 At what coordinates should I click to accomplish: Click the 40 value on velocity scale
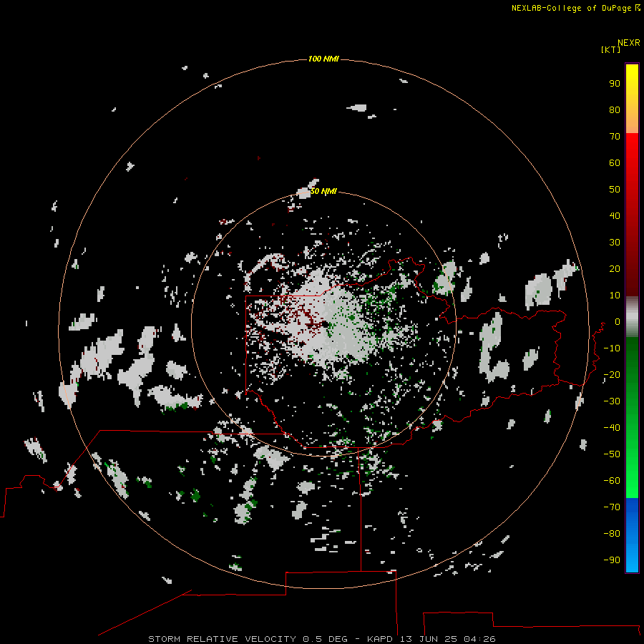(615, 215)
